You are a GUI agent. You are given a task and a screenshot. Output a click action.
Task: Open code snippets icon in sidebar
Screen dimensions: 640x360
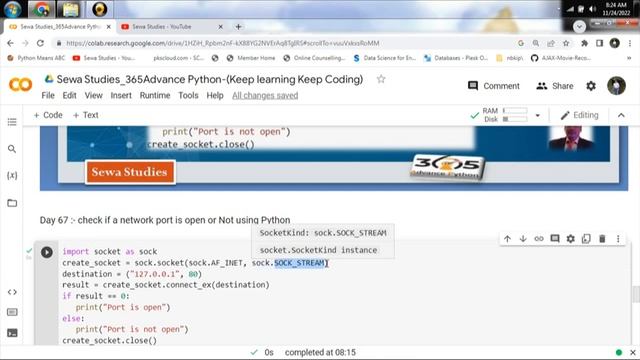12,292
